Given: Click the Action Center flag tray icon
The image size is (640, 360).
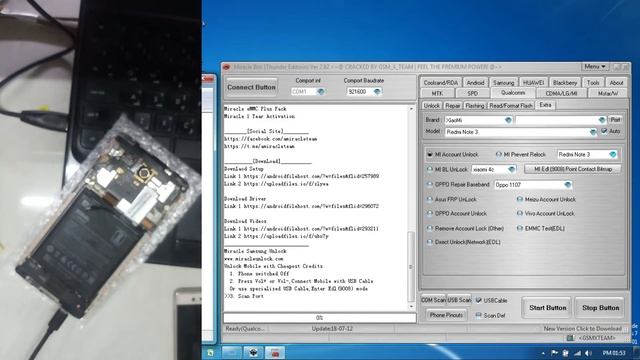Looking at the screenshot, I should click(554, 353).
